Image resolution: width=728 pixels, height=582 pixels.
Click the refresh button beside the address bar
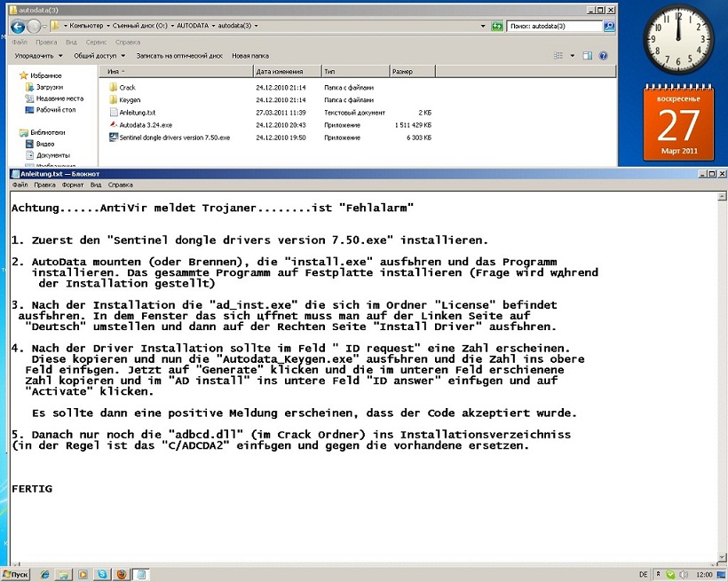coord(497,26)
